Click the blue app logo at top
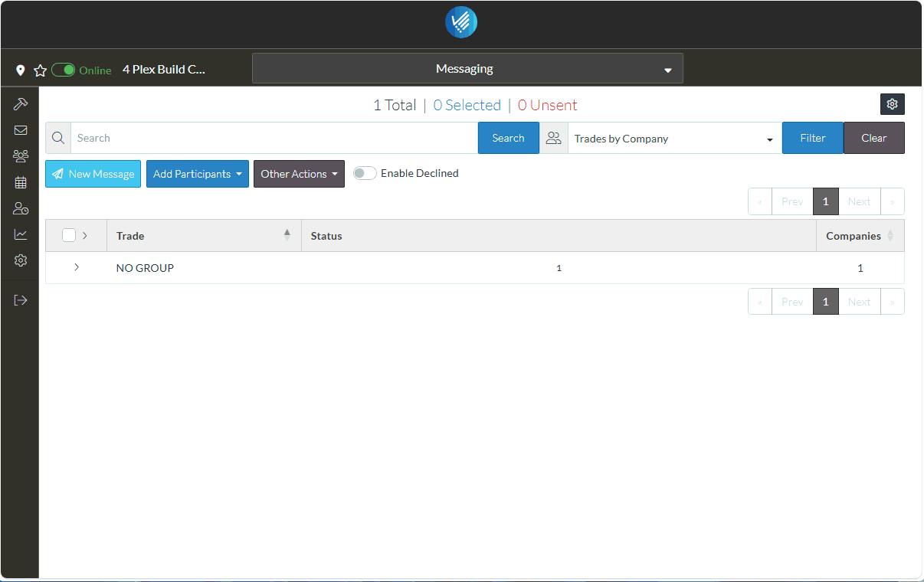The image size is (924, 582). tap(461, 22)
